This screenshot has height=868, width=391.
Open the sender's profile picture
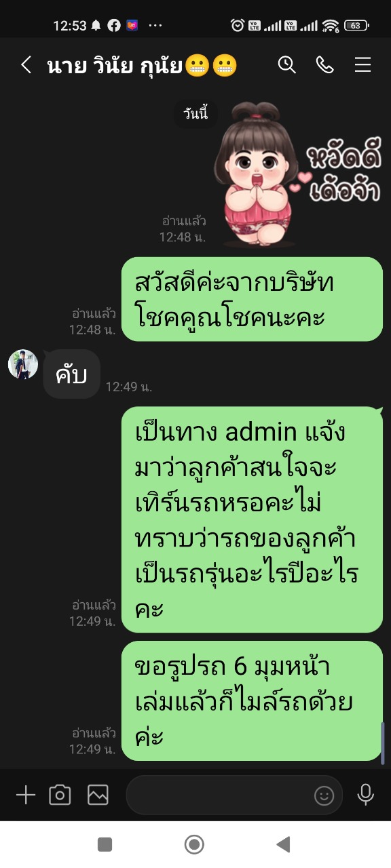[22, 365]
